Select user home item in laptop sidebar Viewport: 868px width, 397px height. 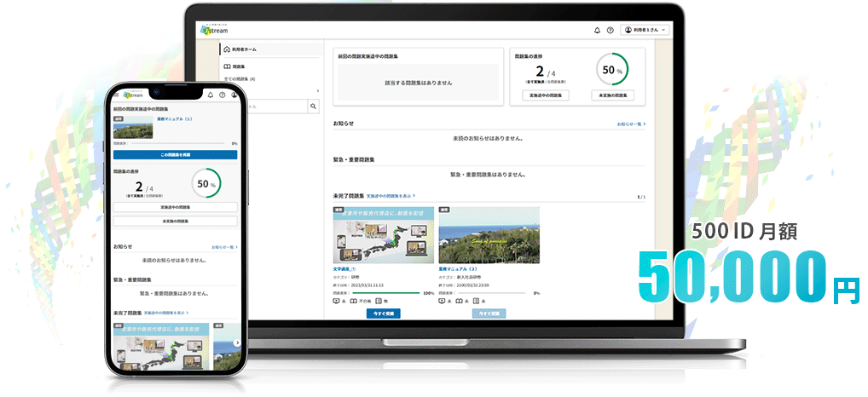point(270,49)
